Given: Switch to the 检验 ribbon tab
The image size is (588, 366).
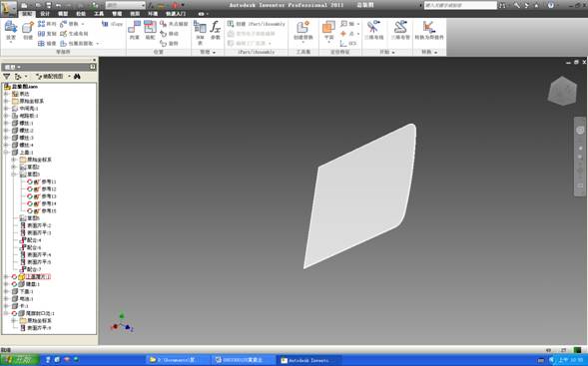Looking at the screenshot, I should point(81,14).
